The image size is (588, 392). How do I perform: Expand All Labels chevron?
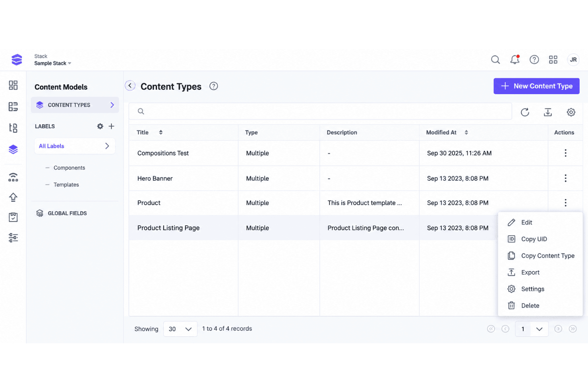pyautogui.click(x=107, y=146)
